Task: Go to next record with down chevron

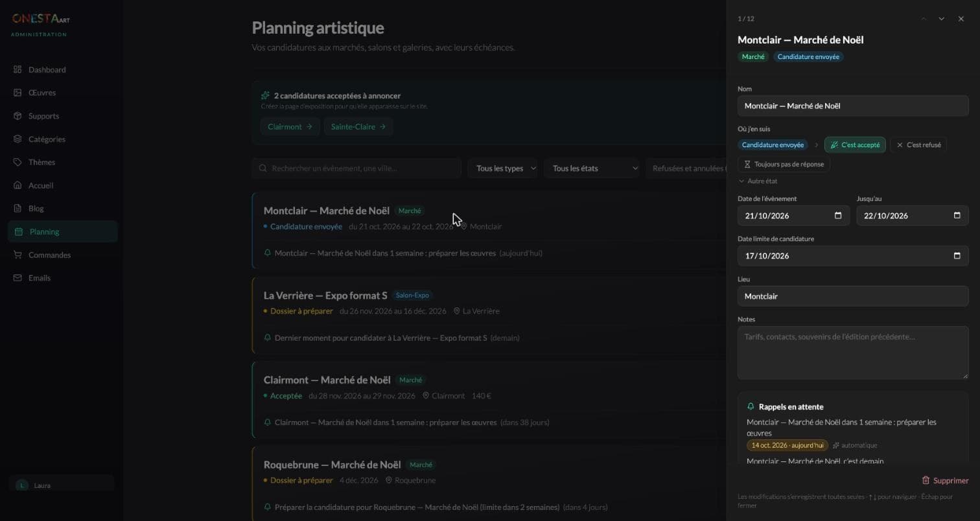Action: pos(942,19)
